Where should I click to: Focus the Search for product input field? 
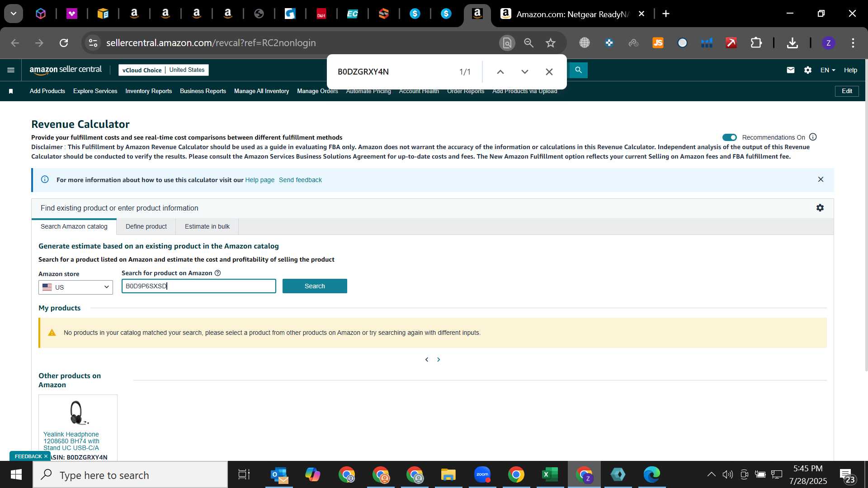pyautogui.click(x=199, y=286)
